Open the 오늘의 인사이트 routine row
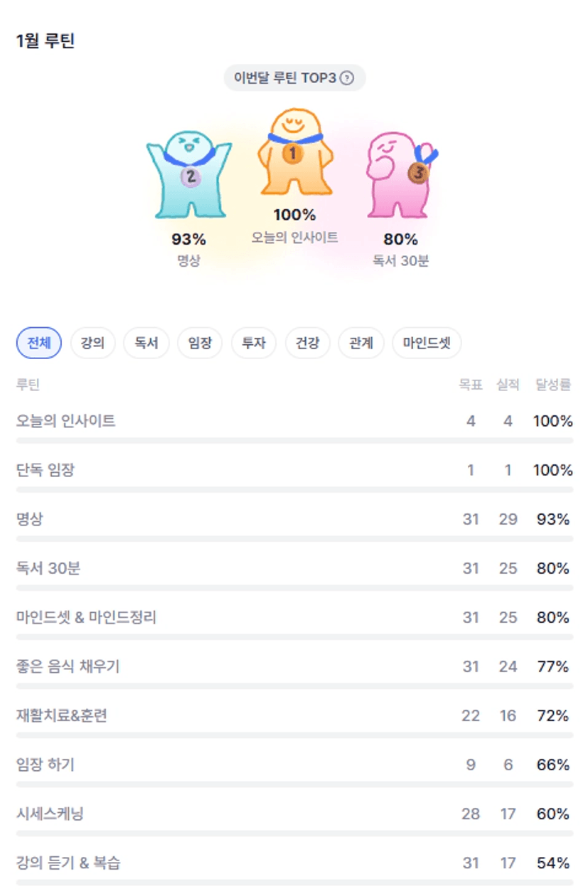The width and height of the screenshot is (588, 896). 66,421
